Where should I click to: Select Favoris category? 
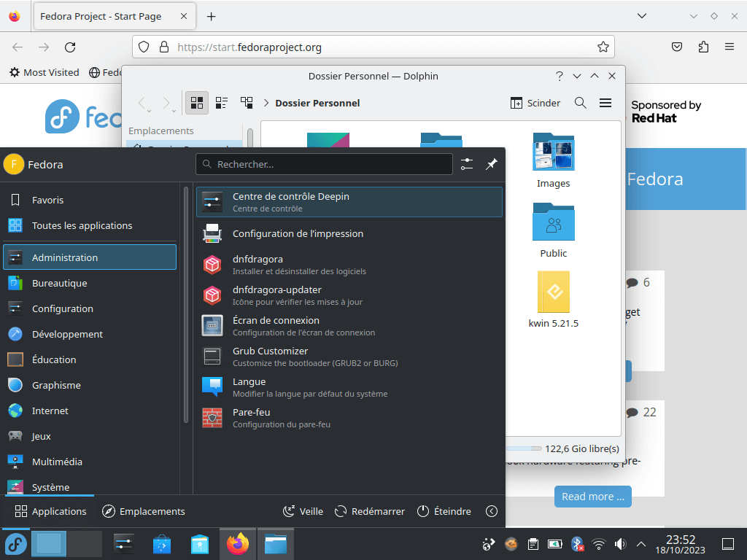(x=90, y=200)
